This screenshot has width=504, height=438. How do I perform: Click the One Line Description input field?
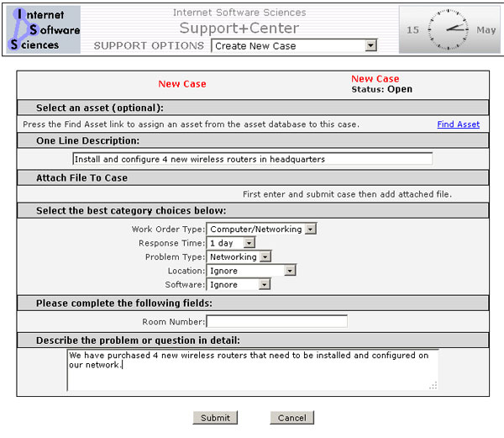coord(253,159)
